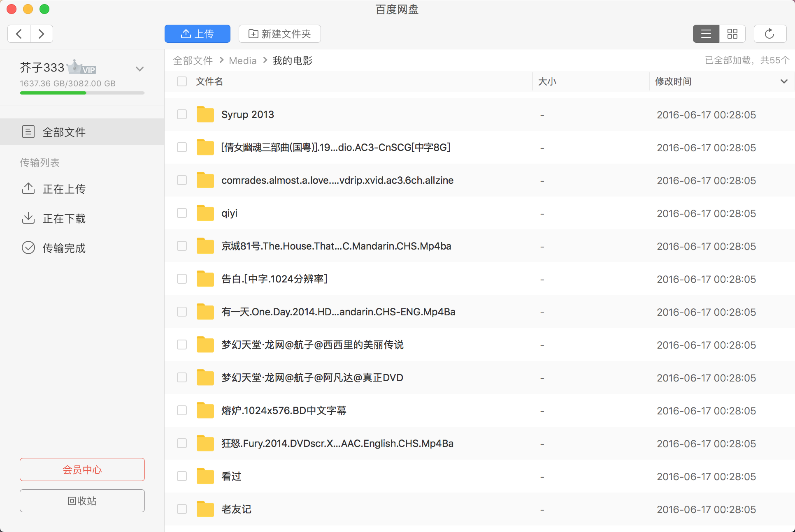Screen dimensions: 795x532
Task: Click the VIP crown badge
Action: point(81,67)
